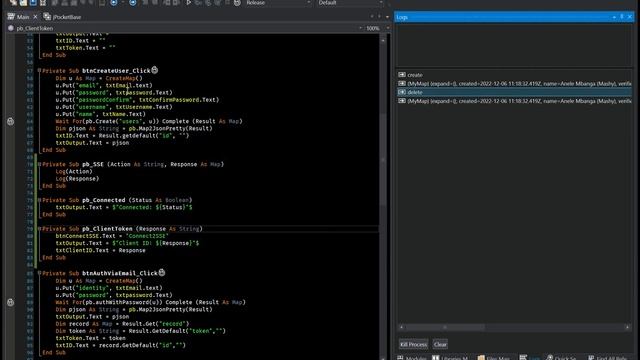Open the Logs bottom tab

pos(529,358)
